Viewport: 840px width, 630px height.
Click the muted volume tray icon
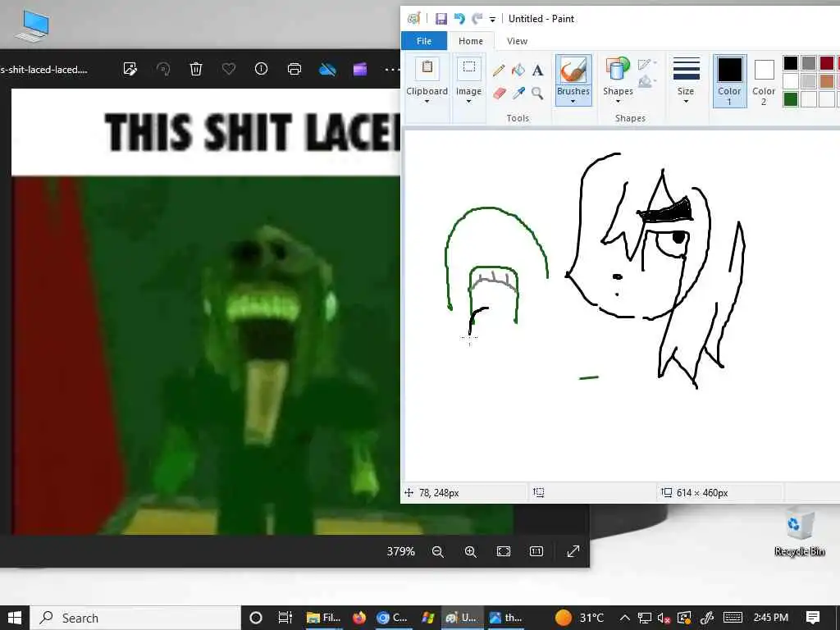[x=664, y=618]
